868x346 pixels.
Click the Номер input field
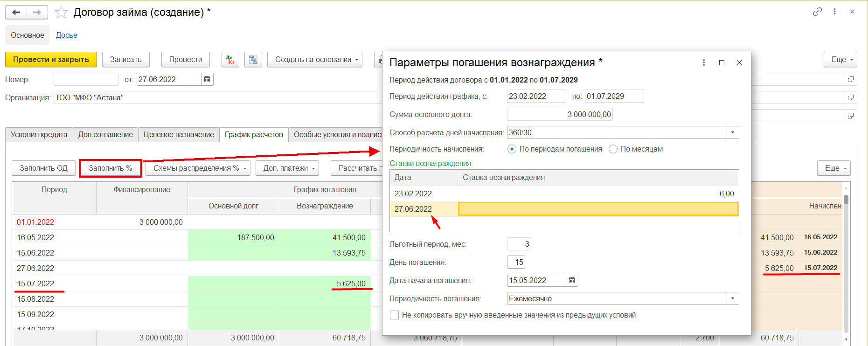(x=86, y=79)
